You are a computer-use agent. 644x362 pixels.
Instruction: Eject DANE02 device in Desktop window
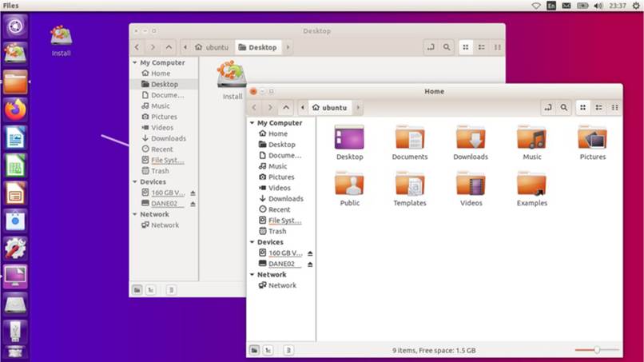click(x=193, y=204)
